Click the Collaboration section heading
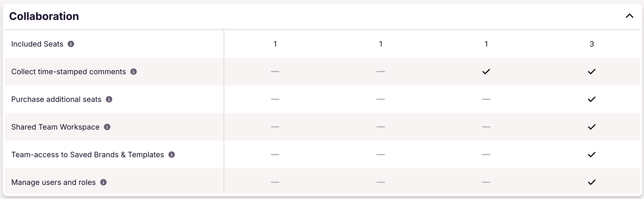The width and height of the screenshot is (644, 199). point(44,16)
